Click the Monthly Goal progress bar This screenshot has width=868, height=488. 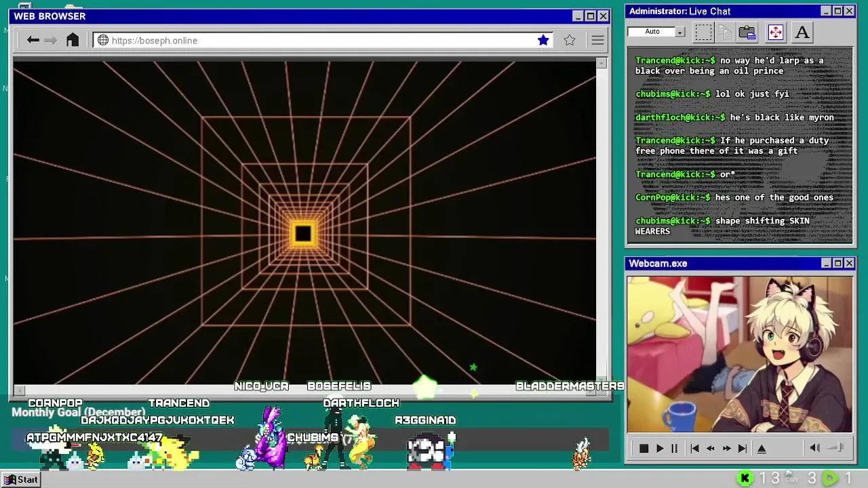[x=311, y=441]
